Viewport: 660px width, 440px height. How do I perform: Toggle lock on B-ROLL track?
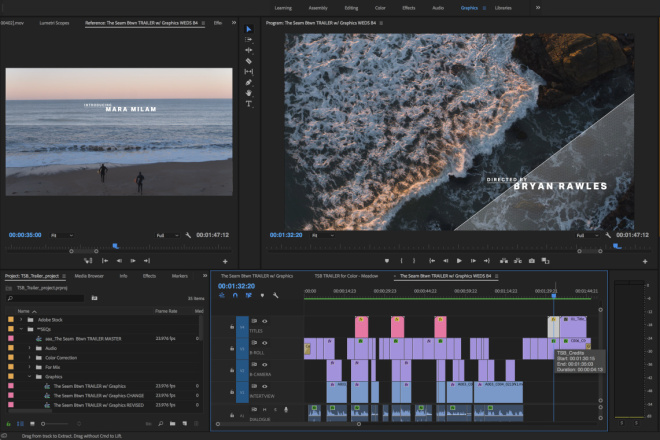click(x=232, y=349)
